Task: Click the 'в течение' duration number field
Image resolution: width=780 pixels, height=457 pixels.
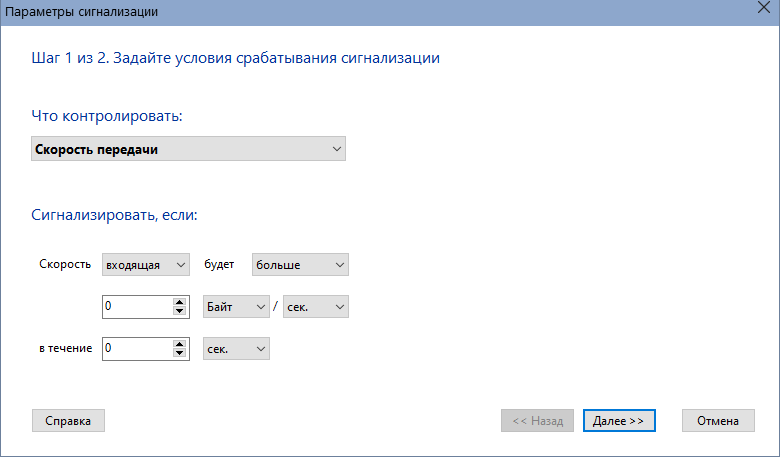Action: (x=138, y=349)
